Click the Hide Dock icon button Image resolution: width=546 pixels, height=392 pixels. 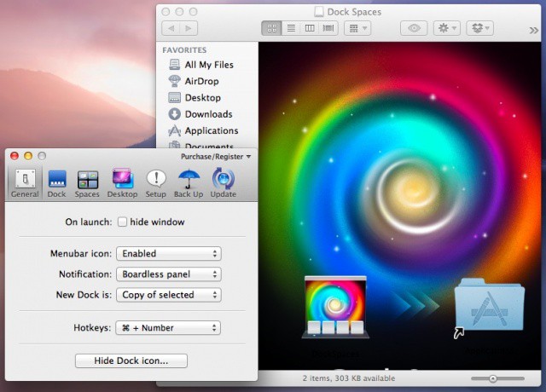click(131, 361)
